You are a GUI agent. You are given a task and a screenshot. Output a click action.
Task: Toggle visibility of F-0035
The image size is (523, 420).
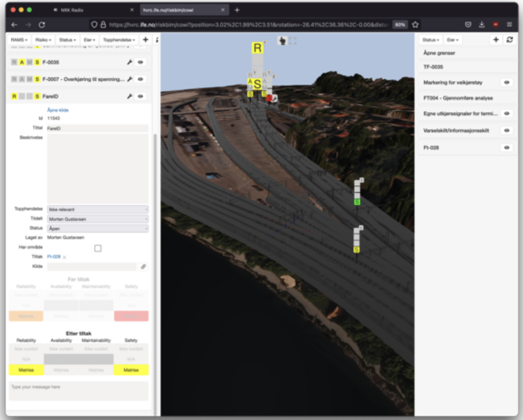140,62
